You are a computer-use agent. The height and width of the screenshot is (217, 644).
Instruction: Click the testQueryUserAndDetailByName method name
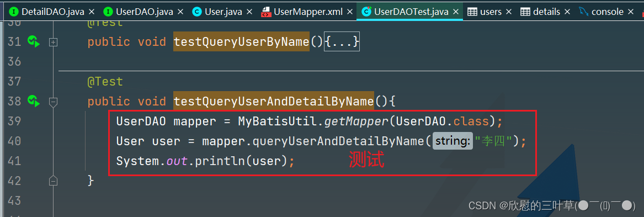pos(274,101)
